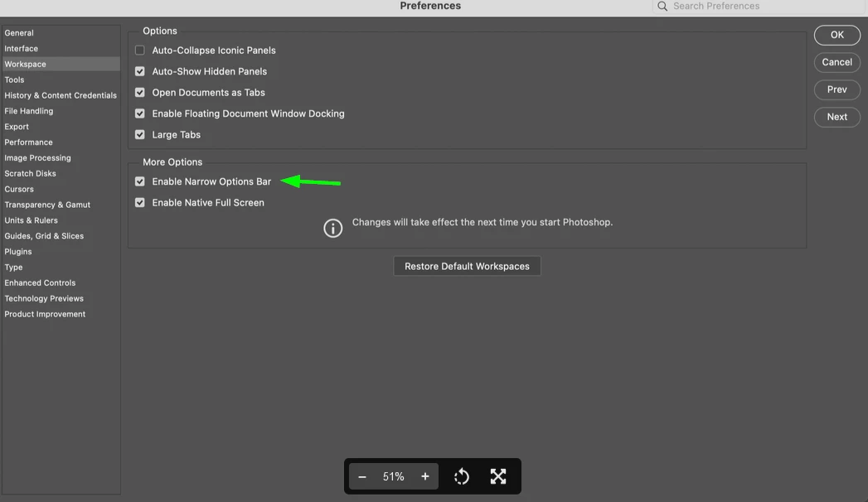Viewport: 868px width, 502px height.
Task: Confirm with the OK button
Action: [837, 35]
